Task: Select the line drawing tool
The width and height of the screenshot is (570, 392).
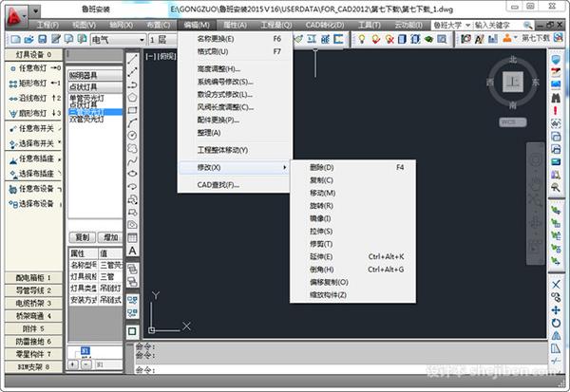Action: click(132, 59)
